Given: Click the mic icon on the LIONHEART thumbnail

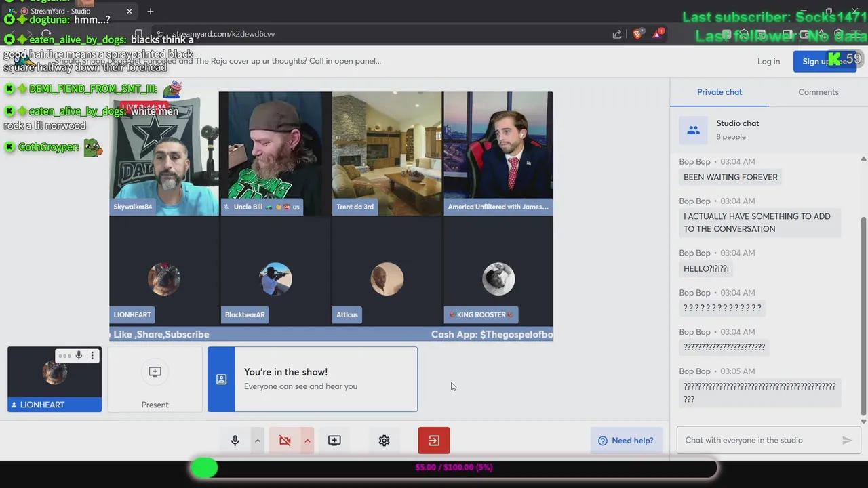Looking at the screenshot, I should pyautogui.click(x=79, y=355).
